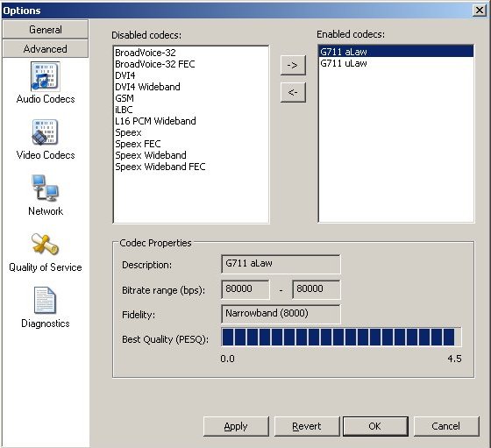The image size is (491, 448).
Task: Select GSM in the disabled codecs list
Action: coord(125,98)
